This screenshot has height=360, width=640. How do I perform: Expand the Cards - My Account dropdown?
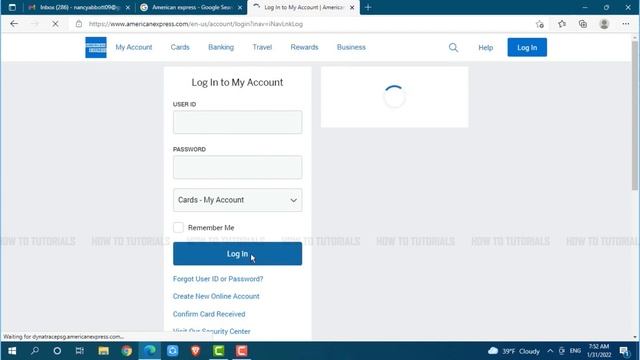pos(238,200)
